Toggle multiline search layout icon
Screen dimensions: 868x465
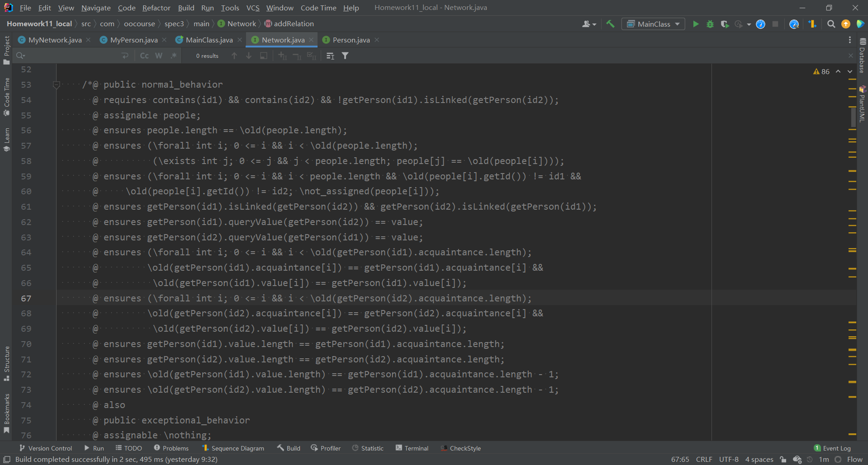tap(330, 56)
